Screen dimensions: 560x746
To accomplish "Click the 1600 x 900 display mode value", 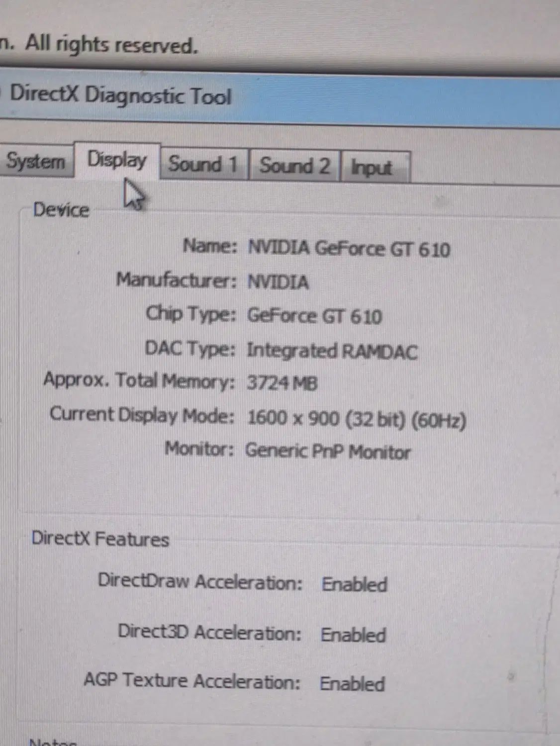I will click(357, 419).
